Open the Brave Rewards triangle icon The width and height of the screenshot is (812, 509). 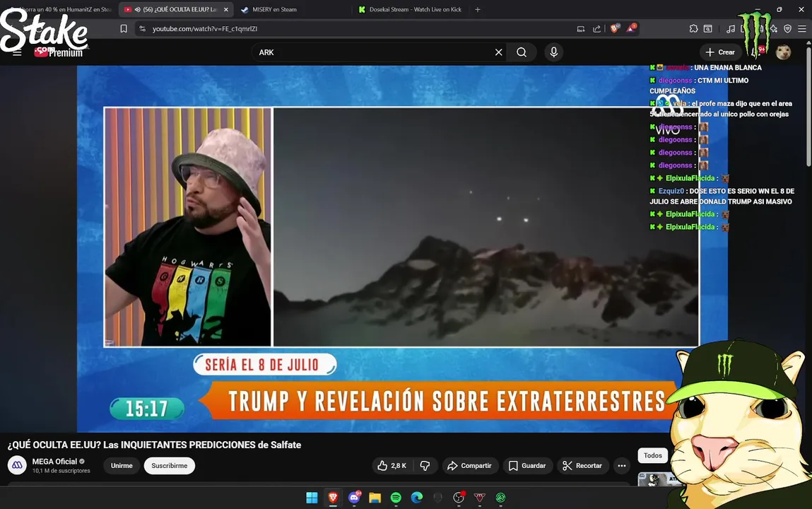[631, 28]
